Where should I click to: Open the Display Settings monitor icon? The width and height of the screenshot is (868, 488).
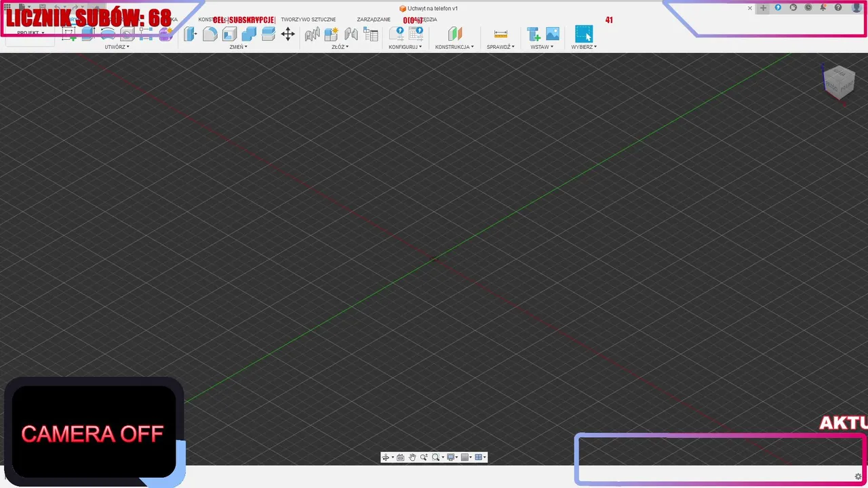tap(451, 457)
